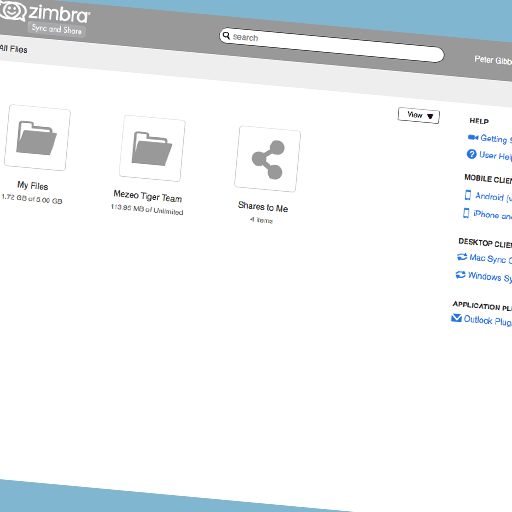
Task: Open the My Files folder icon
Action: (37, 138)
